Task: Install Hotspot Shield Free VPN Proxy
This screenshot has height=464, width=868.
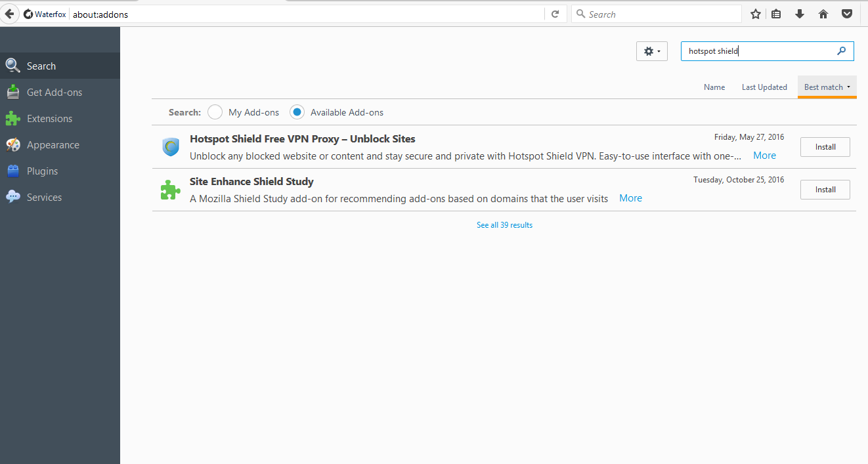Action: pyautogui.click(x=825, y=147)
